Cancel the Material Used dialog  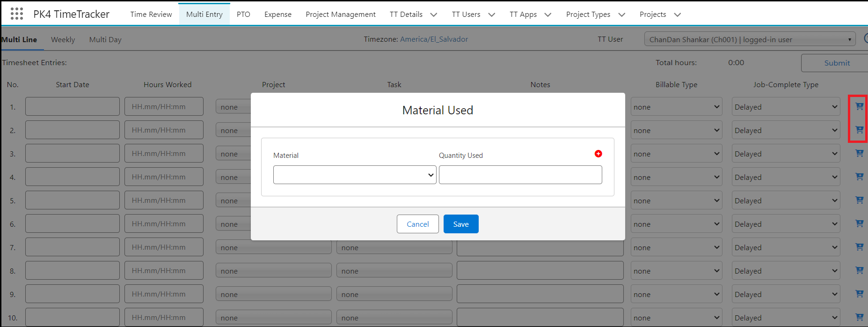tap(418, 224)
